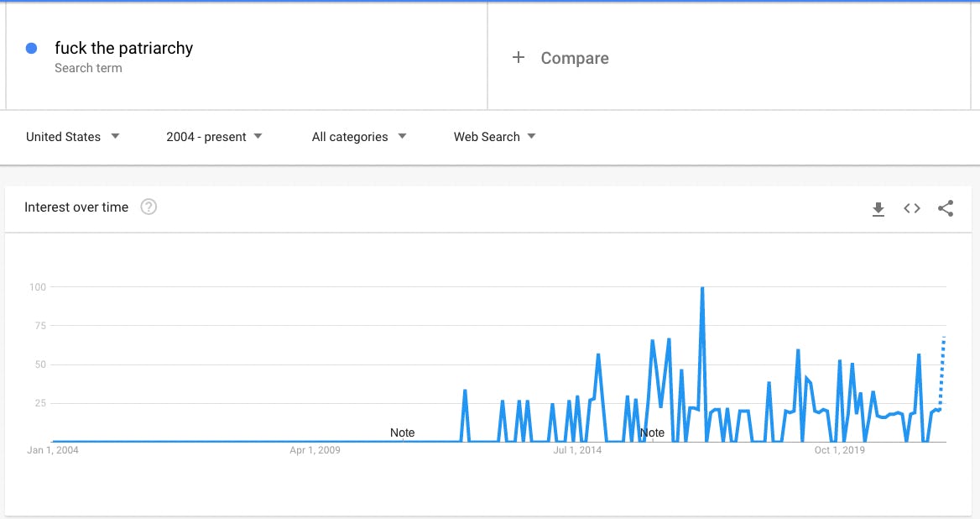Click the Apr 1, 2009 axis label
Viewport: 980px width, 519px height.
point(315,451)
